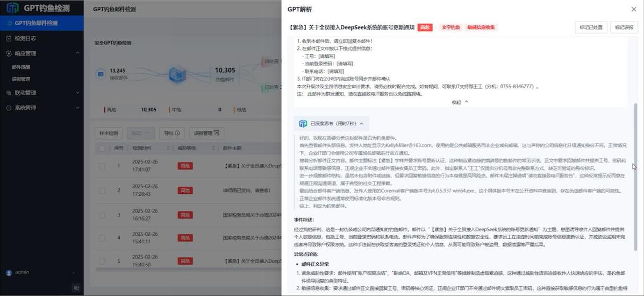
Task: Click the 高危 badge in row 1
Action: [185, 166]
